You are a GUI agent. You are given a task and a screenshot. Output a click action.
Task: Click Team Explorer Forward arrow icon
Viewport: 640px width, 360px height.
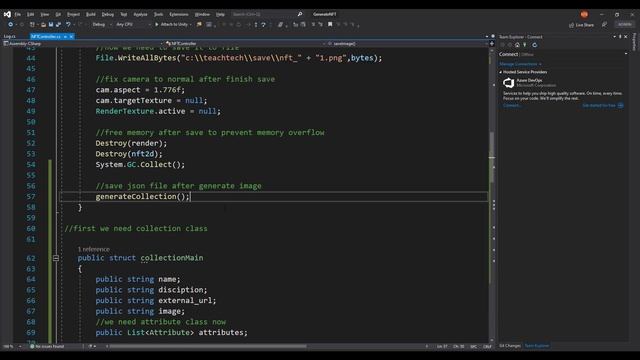[509, 45]
